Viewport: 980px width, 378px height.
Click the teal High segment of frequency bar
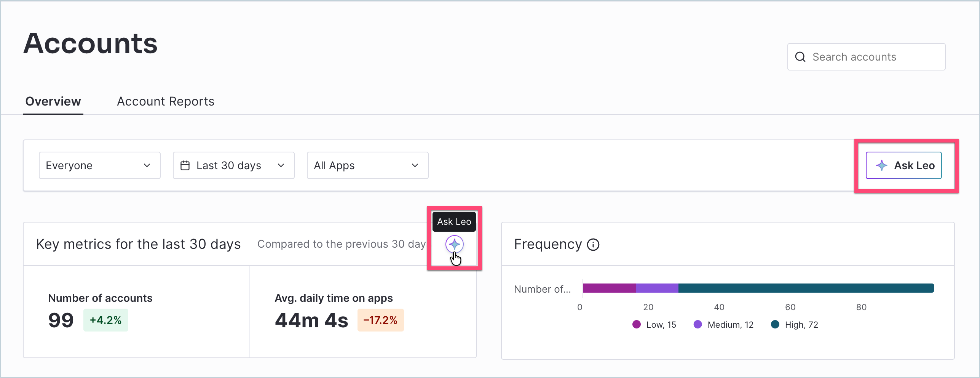(806, 288)
